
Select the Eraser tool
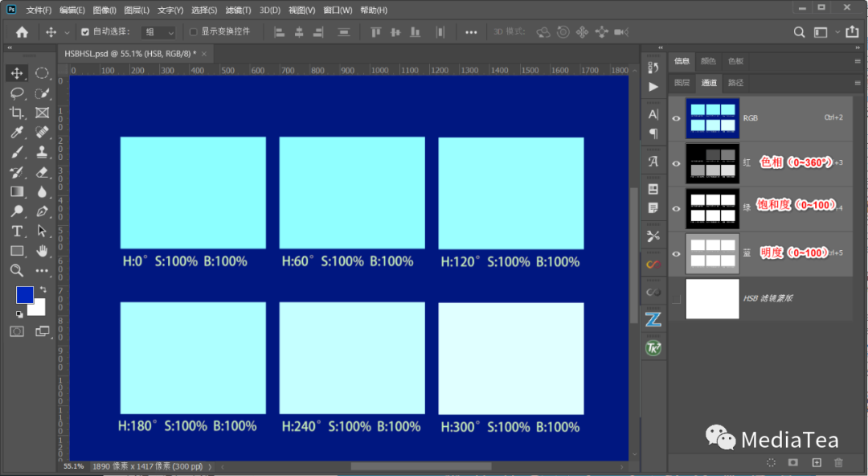tap(42, 172)
